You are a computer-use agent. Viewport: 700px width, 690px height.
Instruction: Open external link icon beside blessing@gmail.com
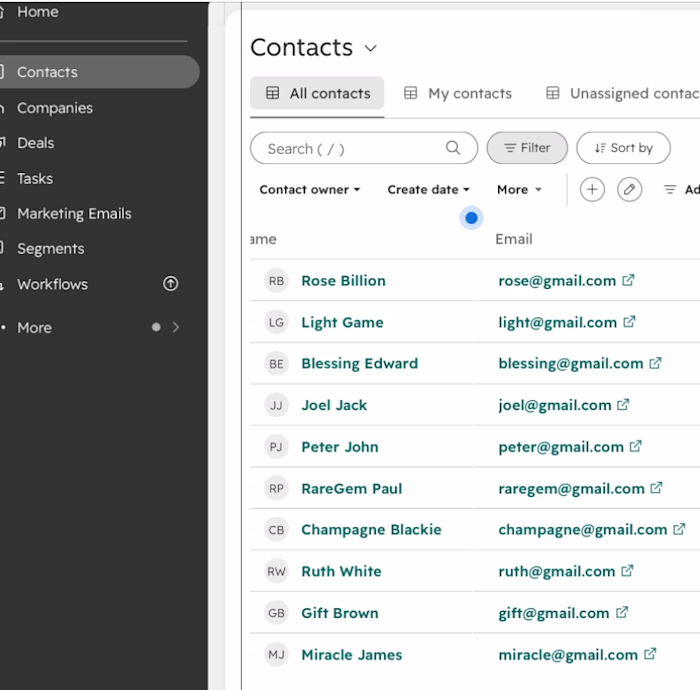pos(655,363)
